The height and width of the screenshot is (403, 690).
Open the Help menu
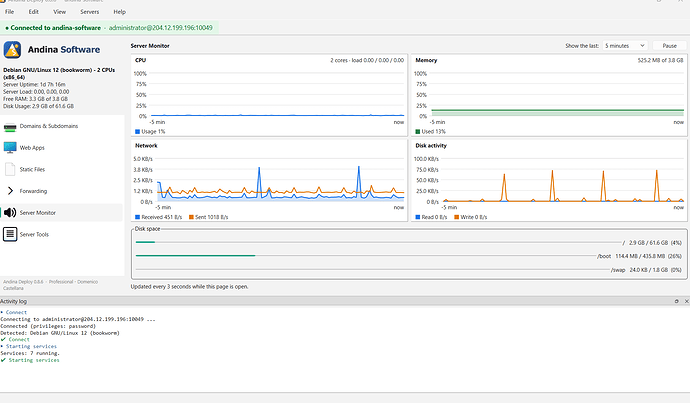pyautogui.click(x=119, y=12)
